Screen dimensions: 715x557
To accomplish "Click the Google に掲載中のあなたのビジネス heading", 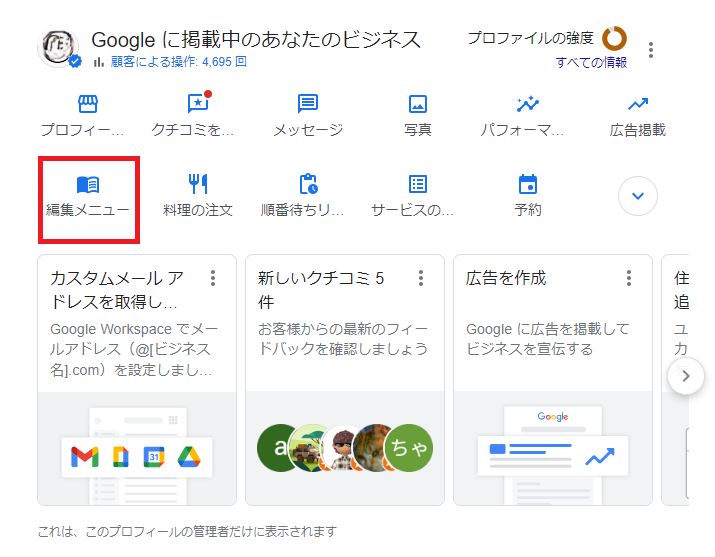I will (256, 40).
